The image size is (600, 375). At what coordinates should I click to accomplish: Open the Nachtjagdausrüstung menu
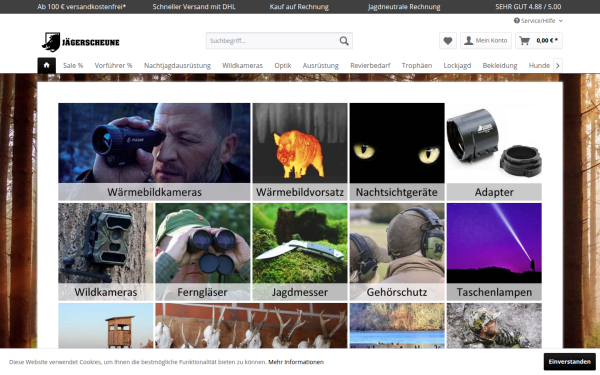pos(177,65)
